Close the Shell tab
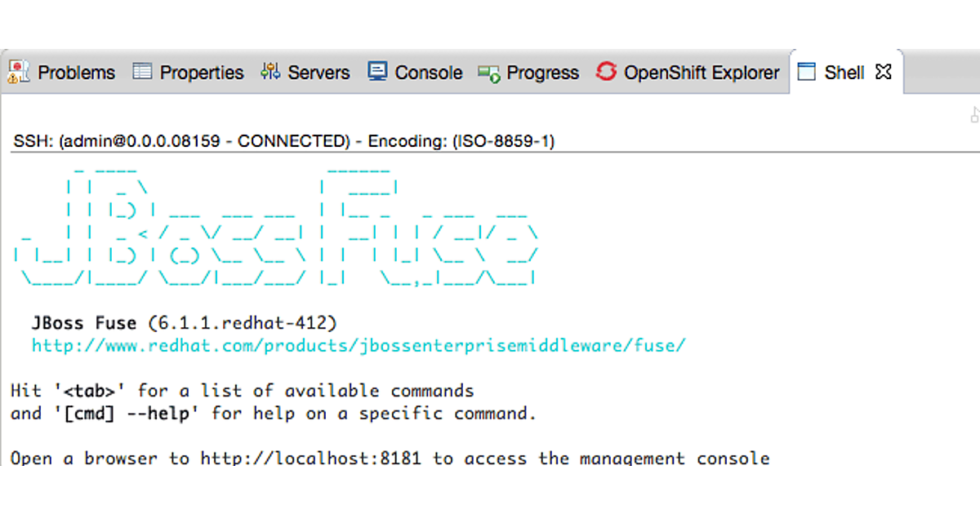Image resolution: width=980 pixels, height=514 pixels. click(883, 72)
